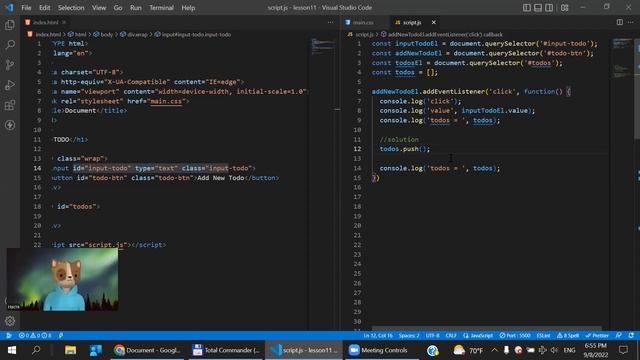Click the Prettier status item
The width and height of the screenshot is (640, 360).
597,336
